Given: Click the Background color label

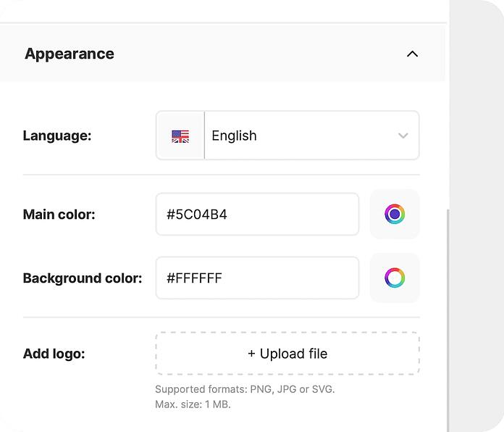Looking at the screenshot, I should (x=83, y=278).
